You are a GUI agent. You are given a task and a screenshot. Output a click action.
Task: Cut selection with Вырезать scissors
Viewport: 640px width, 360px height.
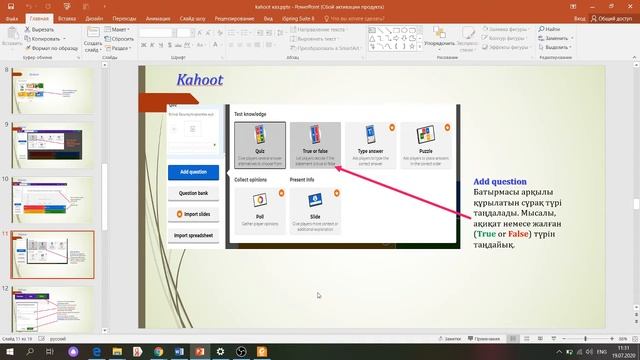coord(39,29)
